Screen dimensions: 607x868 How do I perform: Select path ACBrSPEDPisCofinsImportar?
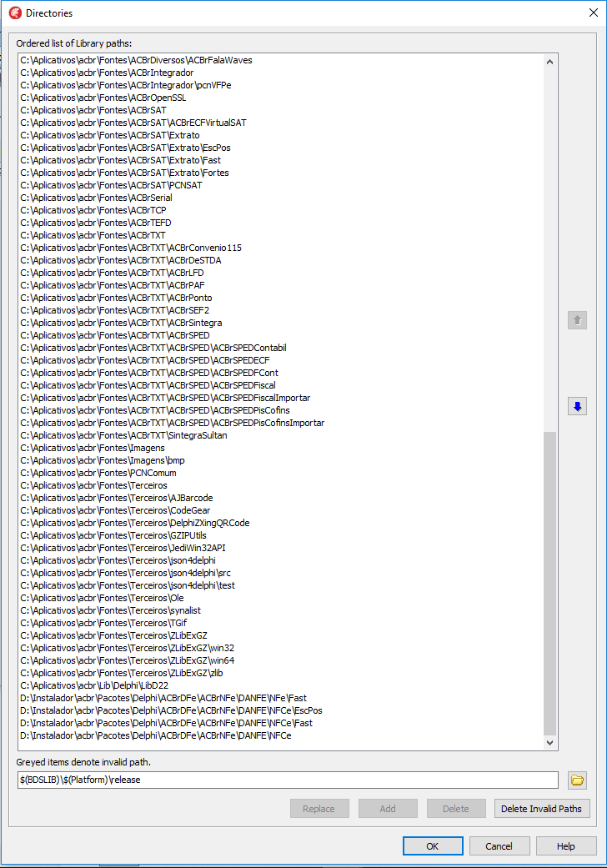click(x=172, y=423)
